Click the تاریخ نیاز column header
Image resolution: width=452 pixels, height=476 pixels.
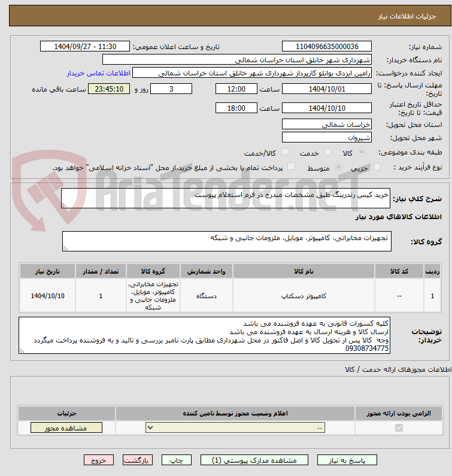(47, 271)
